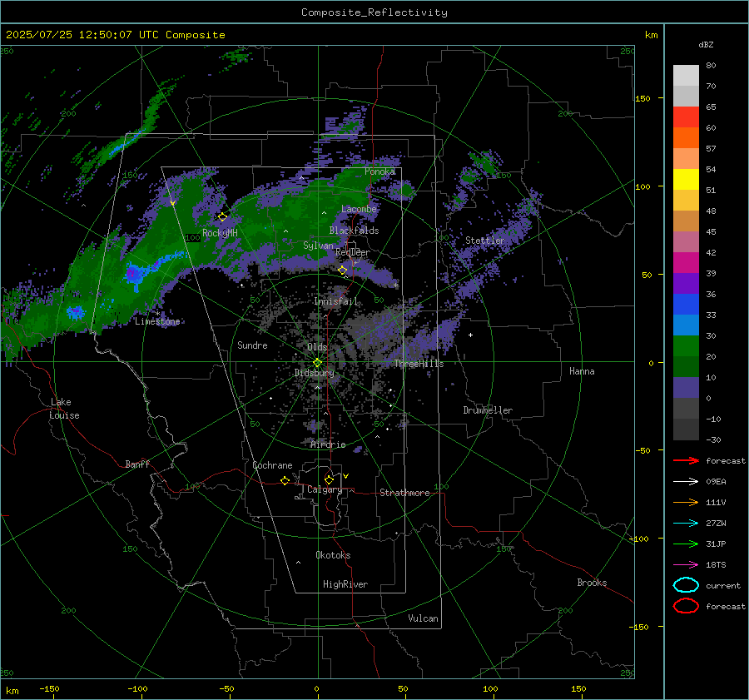
Task: Select the magenta swatch between 42 and 39 dBZ
Action: point(686,263)
